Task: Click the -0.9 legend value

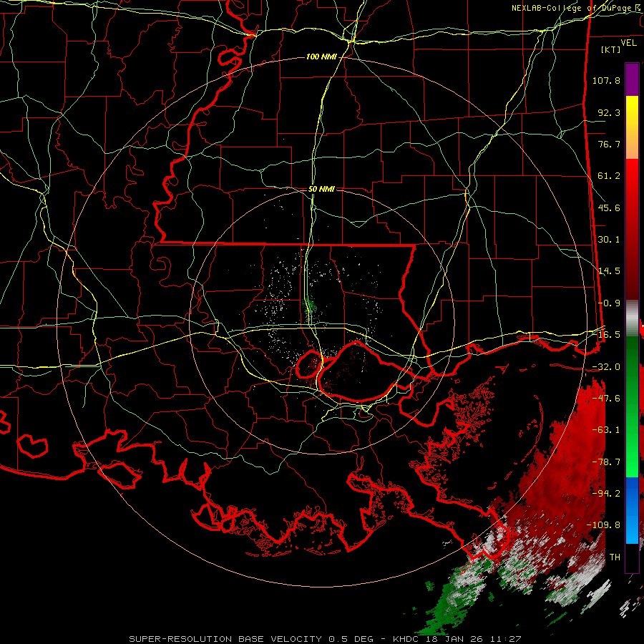Action: coord(609,303)
